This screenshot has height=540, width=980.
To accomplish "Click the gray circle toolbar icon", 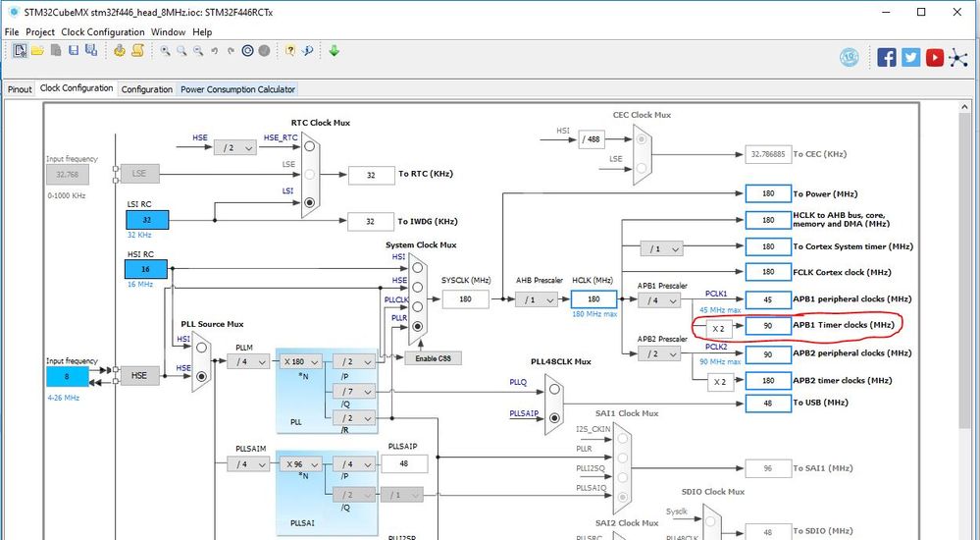I will [265, 51].
